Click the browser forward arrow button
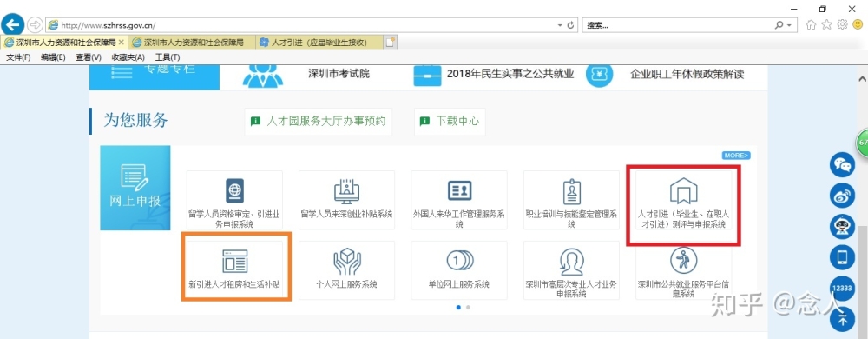Image resolution: width=868 pixels, height=339 pixels. 35,25
